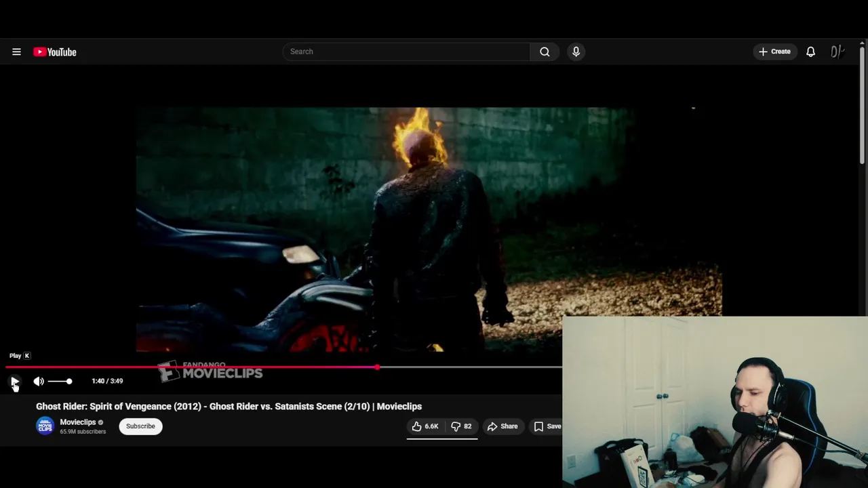Image resolution: width=868 pixels, height=488 pixels.
Task: Seek in the red video progress bar
Action: [283, 367]
